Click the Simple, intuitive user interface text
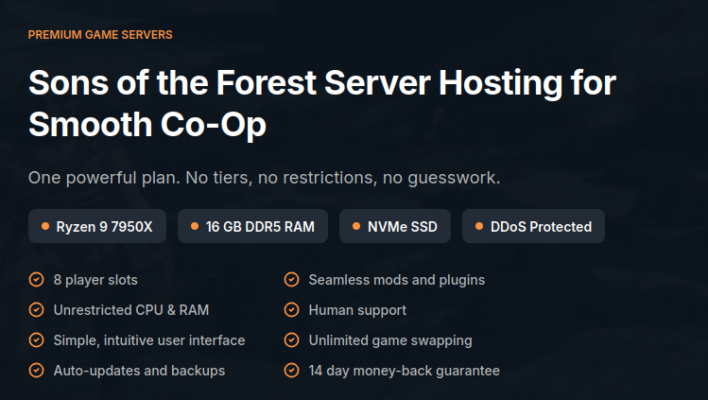 tap(149, 340)
